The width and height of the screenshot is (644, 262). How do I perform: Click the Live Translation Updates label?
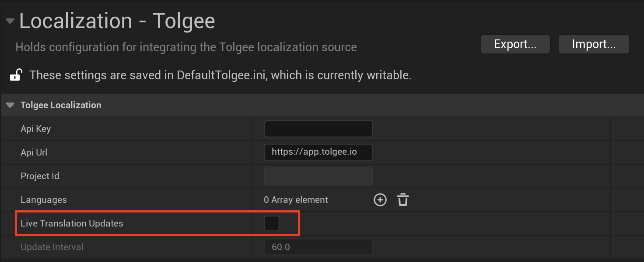click(x=72, y=223)
